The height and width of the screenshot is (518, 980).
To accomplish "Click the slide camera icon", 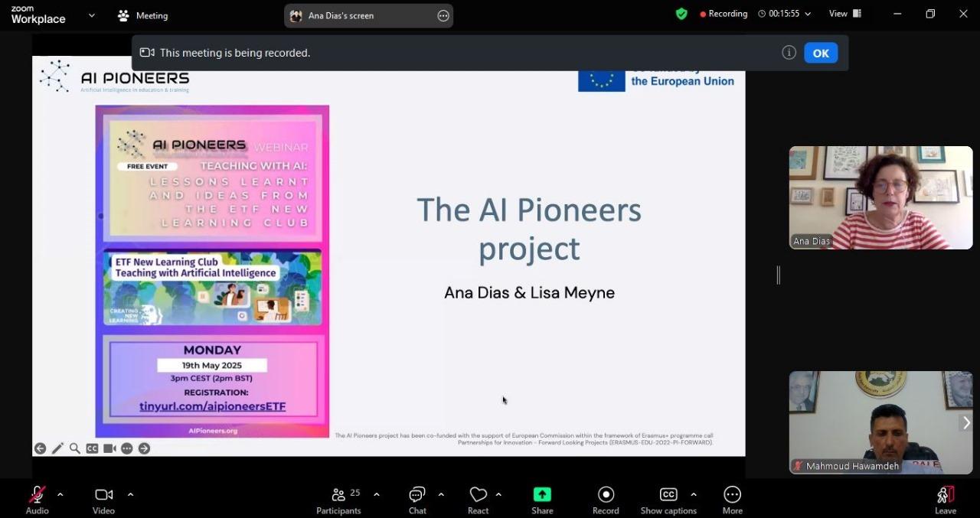I will pyautogui.click(x=109, y=448).
